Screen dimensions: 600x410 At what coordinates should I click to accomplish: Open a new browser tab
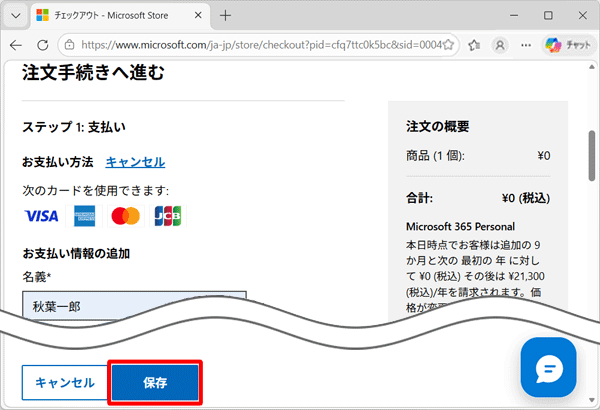pyautogui.click(x=225, y=16)
